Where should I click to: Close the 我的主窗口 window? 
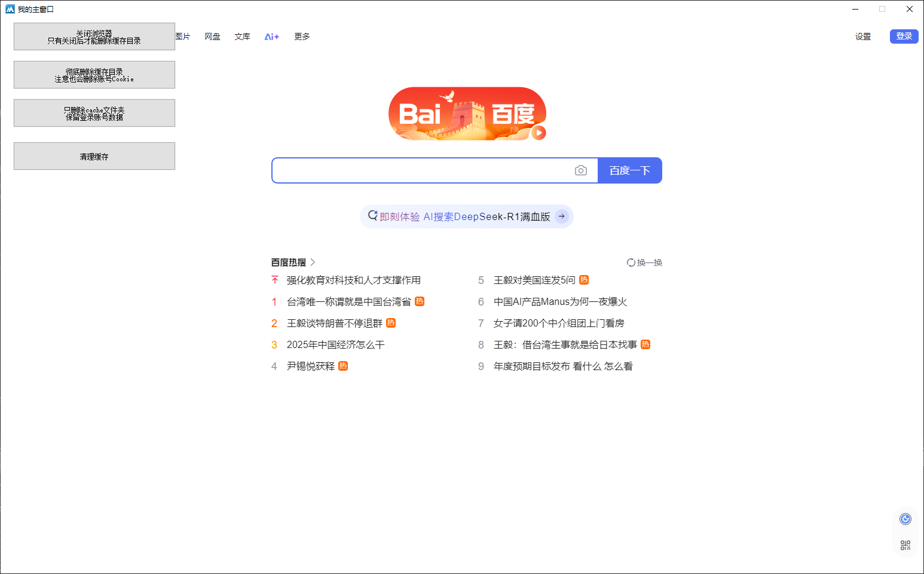click(910, 9)
